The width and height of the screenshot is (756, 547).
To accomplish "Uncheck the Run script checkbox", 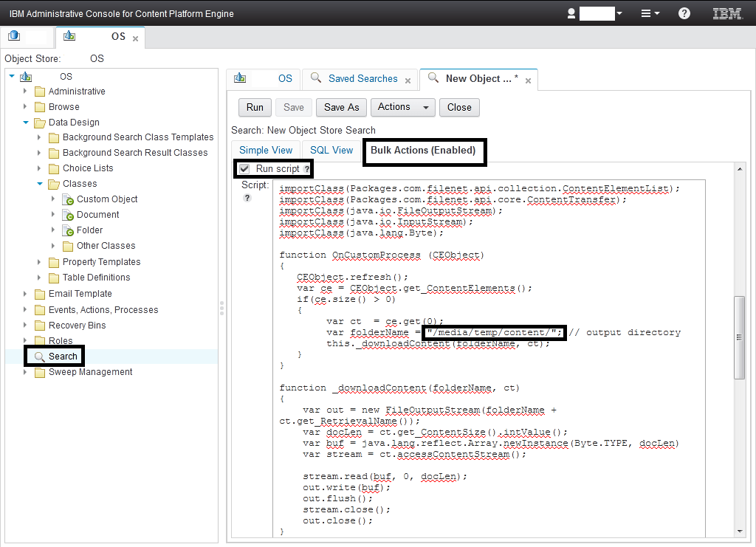I will 244,168.
